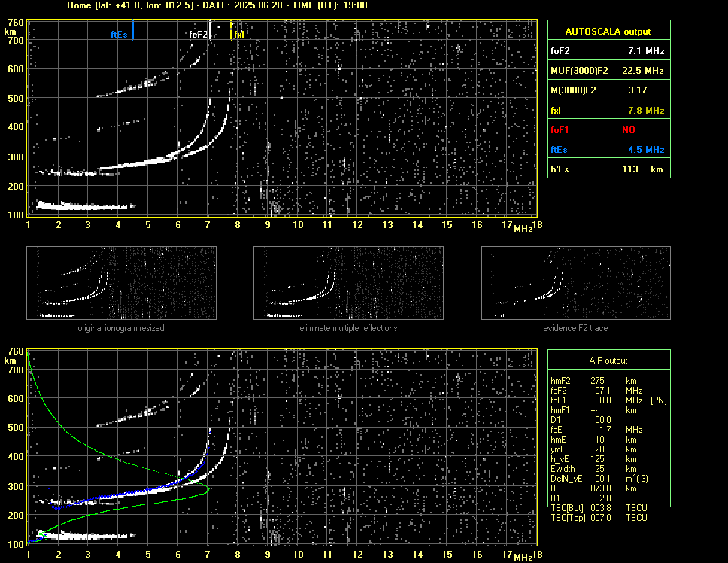Click the ftEs label in top ionogram
This screenshot has width=728, height=563.
click(119, 35)
